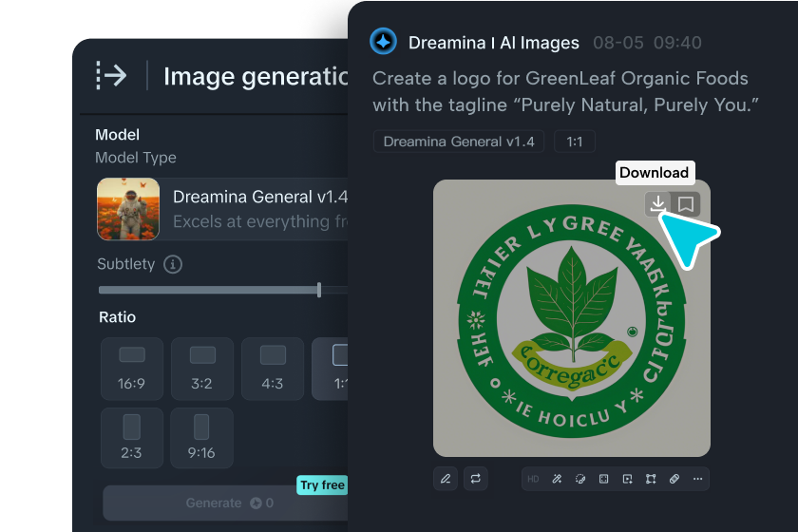798x532 pixels.
Task: Click the eraser remove tool icon
Action: [674, 479]
